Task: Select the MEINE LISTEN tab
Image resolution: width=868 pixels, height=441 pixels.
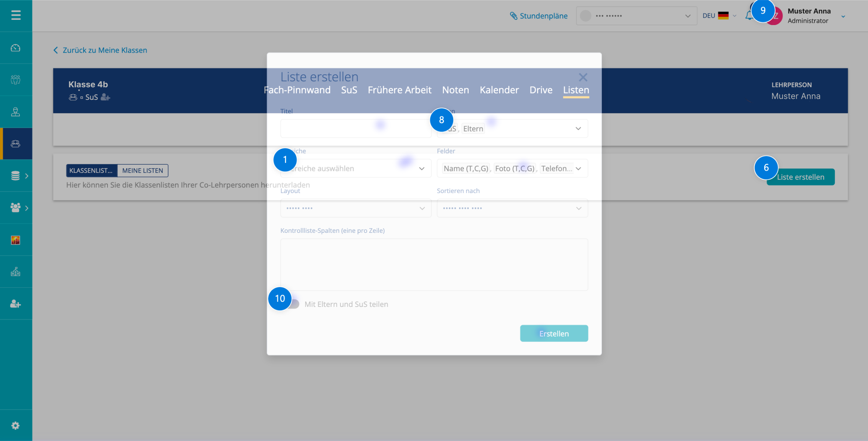Action: pos(142,171)
